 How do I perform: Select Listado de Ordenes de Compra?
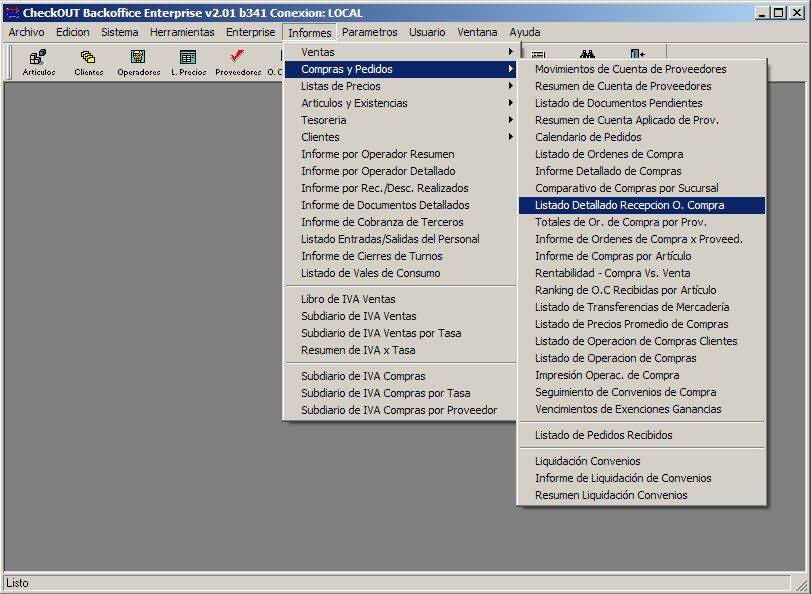(x=642, y=154)
